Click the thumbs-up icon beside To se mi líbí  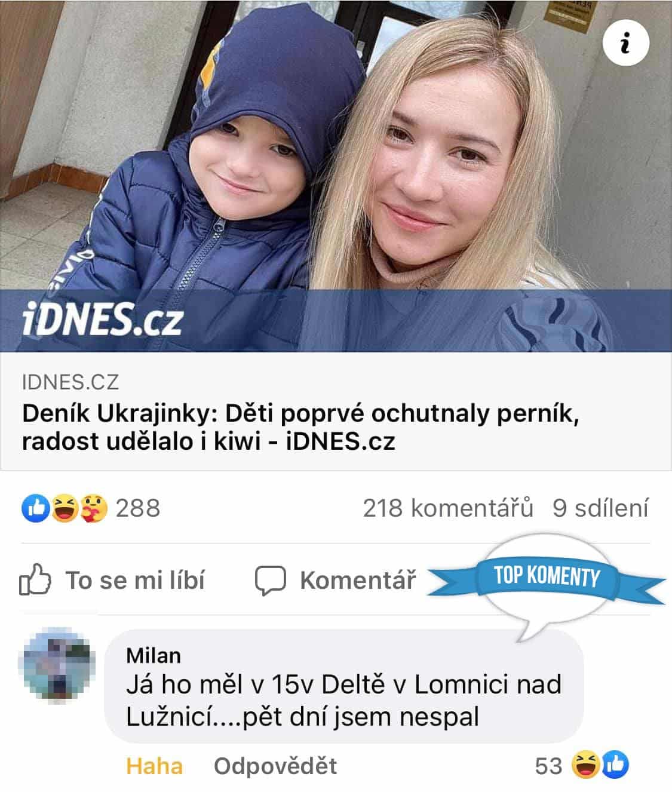(x=35, y=579)
